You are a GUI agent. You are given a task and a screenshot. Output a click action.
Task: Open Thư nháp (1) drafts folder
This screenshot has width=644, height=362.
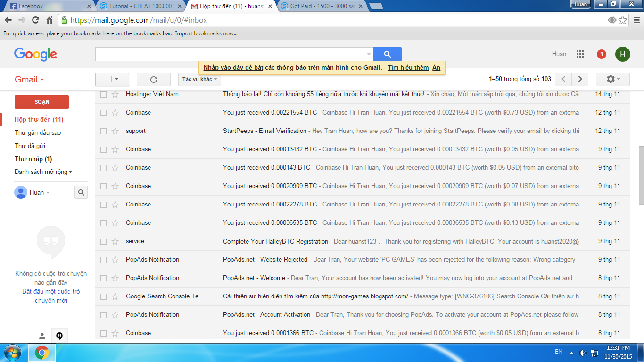tap(33, 159)
